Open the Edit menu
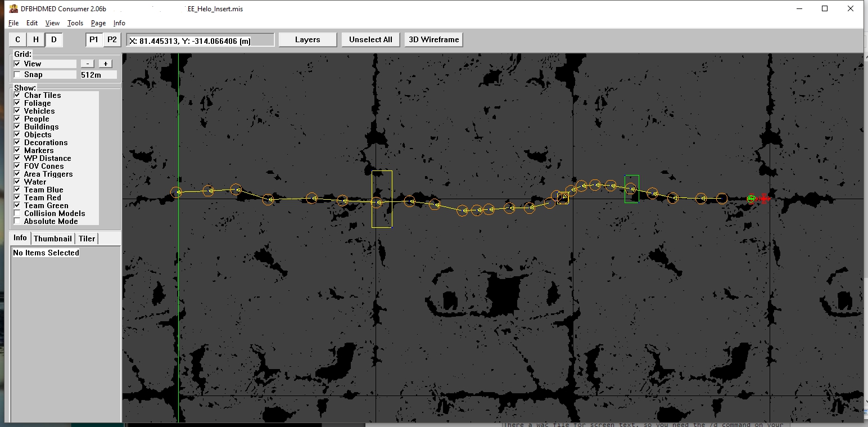This screenshot has height=427, width=868. pyautogui.click(x=32, y=23)
